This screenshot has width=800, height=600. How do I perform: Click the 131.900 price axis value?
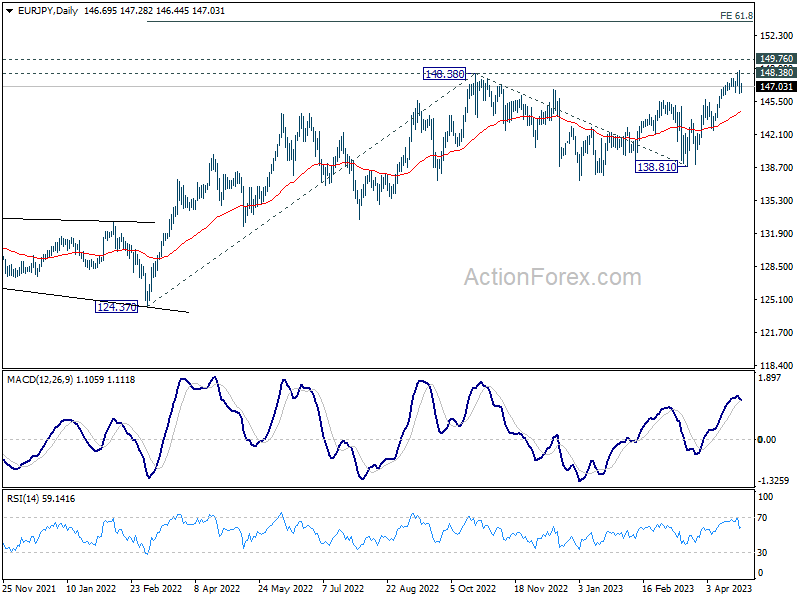777,234
